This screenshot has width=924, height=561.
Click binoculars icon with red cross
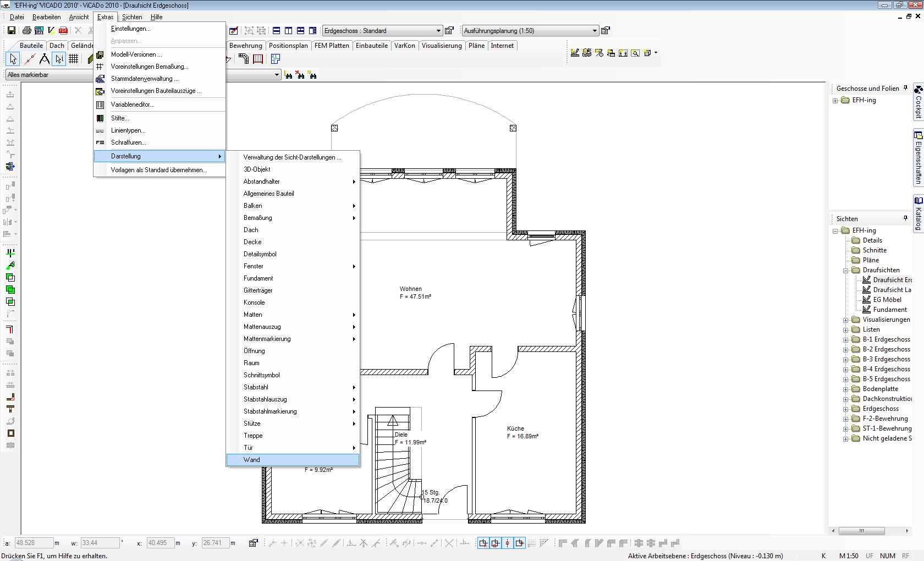300,75
